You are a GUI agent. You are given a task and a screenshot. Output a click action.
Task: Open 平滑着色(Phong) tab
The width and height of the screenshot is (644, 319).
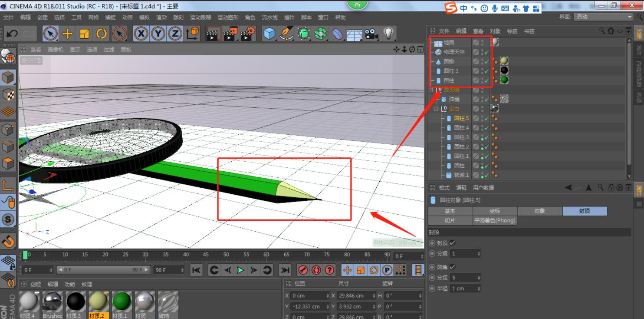[495, 220]
